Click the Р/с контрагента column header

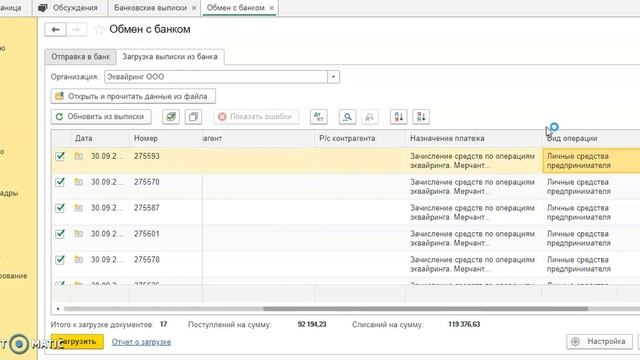pos(360,138)
